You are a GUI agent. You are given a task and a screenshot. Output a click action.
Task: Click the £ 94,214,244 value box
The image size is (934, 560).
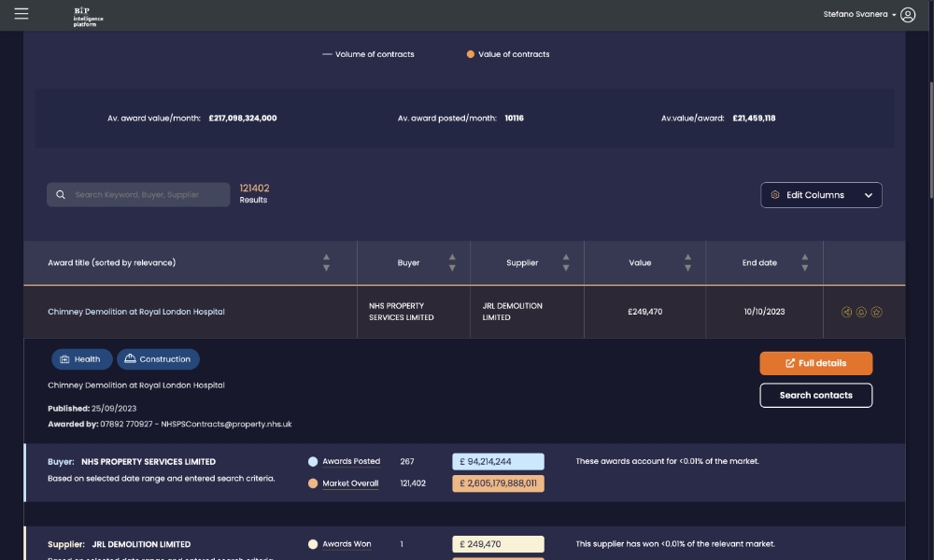498,461
